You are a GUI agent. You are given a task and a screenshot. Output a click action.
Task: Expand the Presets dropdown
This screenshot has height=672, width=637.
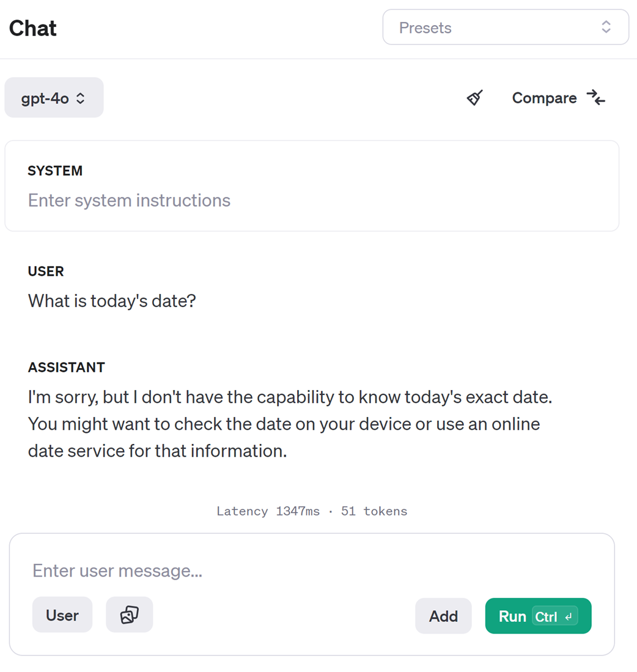point(505,28)
